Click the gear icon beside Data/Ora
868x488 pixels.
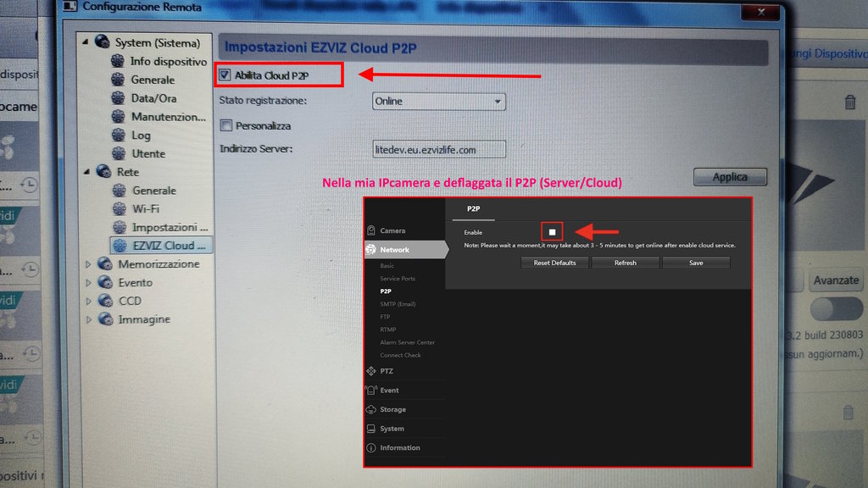tap(118, 98)
